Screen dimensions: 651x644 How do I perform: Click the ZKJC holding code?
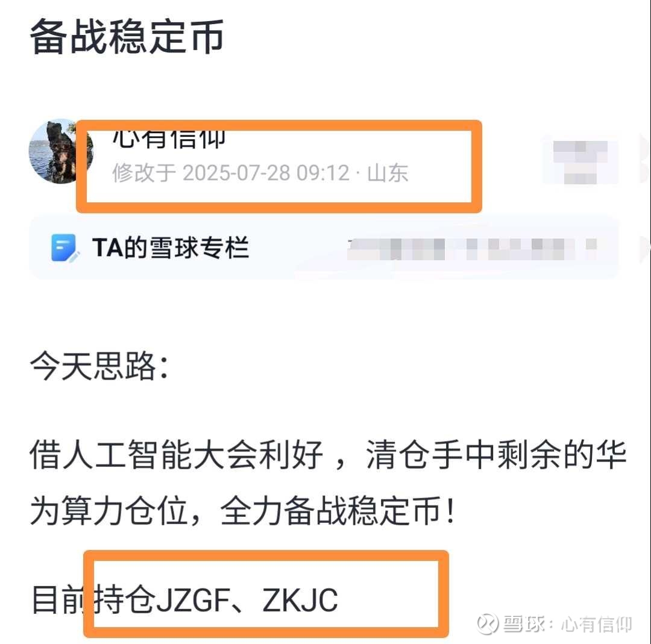click(x=300, y=601)
